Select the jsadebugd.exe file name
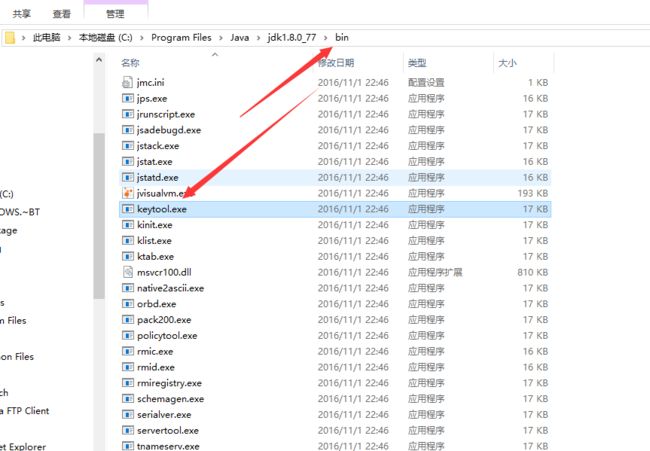 pyautogui.click(x=169, y=130)
